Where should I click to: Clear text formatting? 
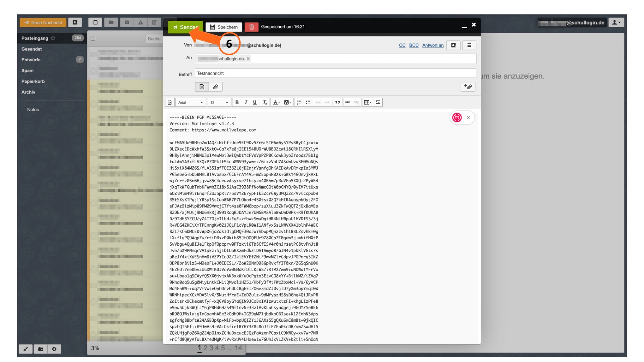pos(265,102)
